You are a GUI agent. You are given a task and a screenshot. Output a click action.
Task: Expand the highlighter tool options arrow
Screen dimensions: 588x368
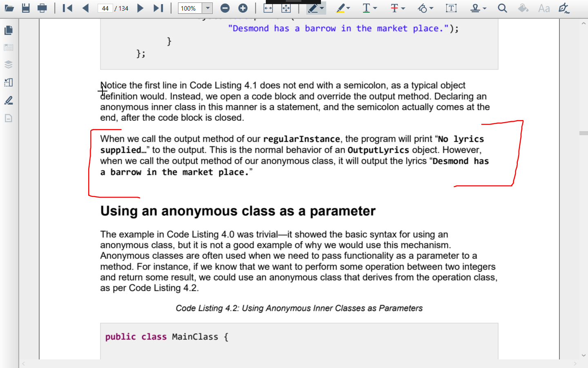[348, 8]
